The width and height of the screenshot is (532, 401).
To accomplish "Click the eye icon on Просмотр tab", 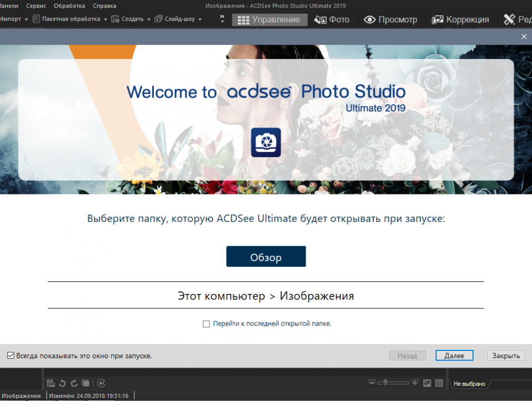I will [x=369, y=19].
